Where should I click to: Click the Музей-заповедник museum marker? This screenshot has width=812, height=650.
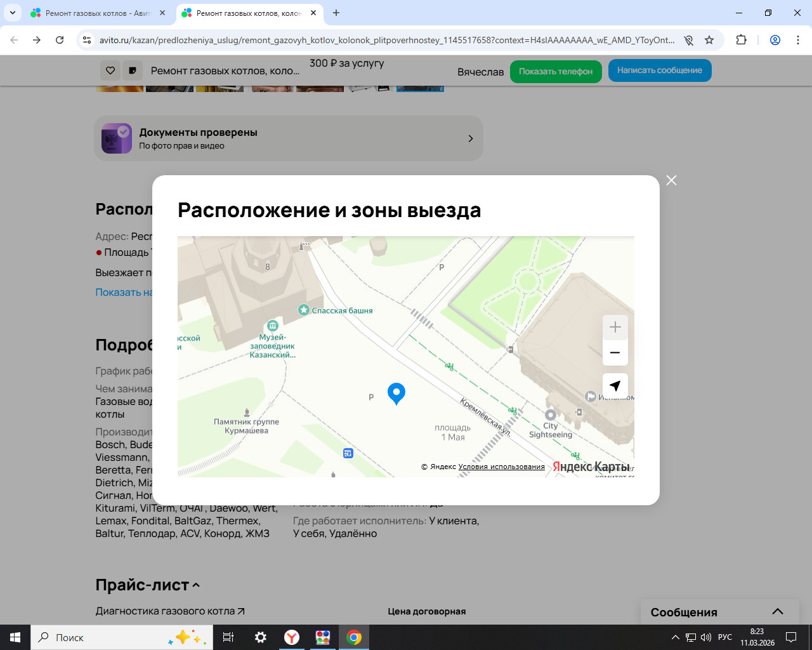click(x=273, y=326)
